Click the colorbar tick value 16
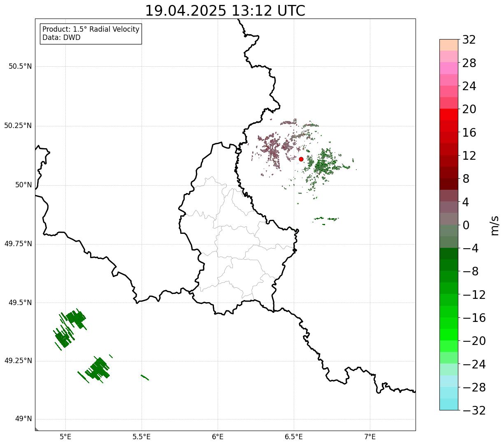 (x=469, y=133)
